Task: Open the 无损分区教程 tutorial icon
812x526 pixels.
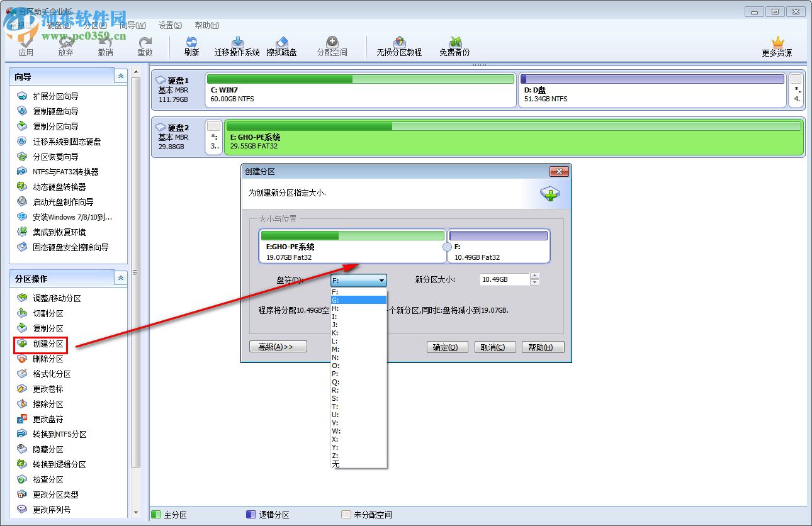Action: point(399,45)
